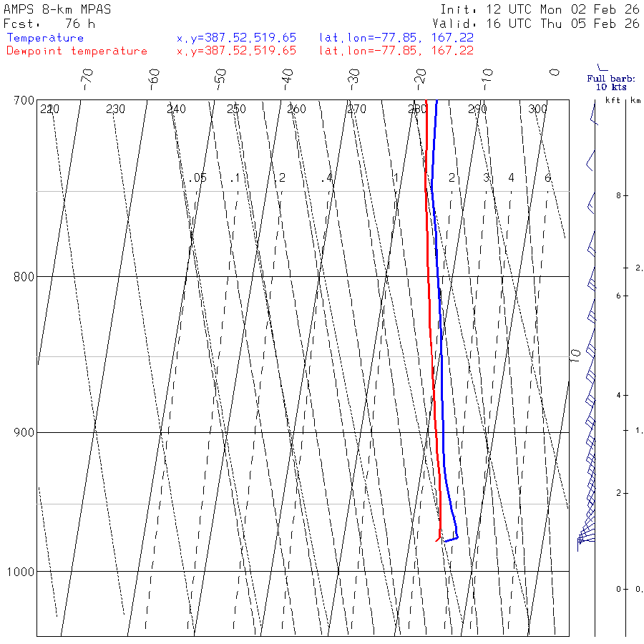Click the -30 temperature axis label

tap(353, 79)
